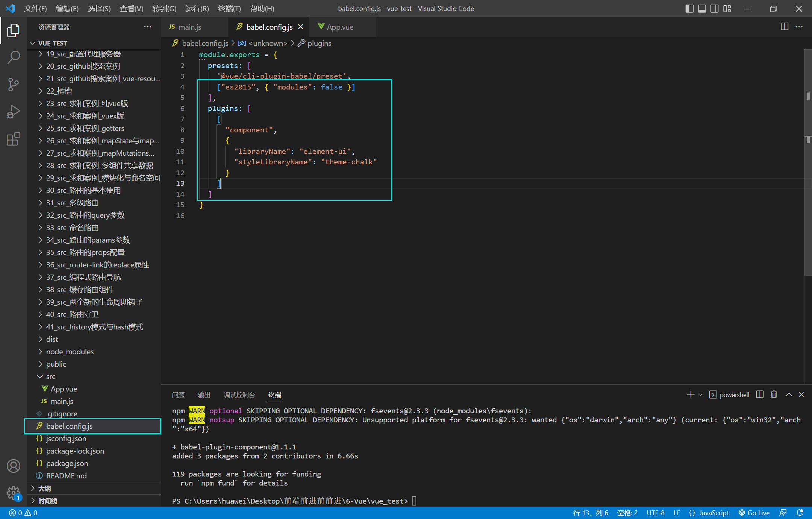The image size is (812, 519).
Task: Select the .gitignore file
Action: coord(94,414)
